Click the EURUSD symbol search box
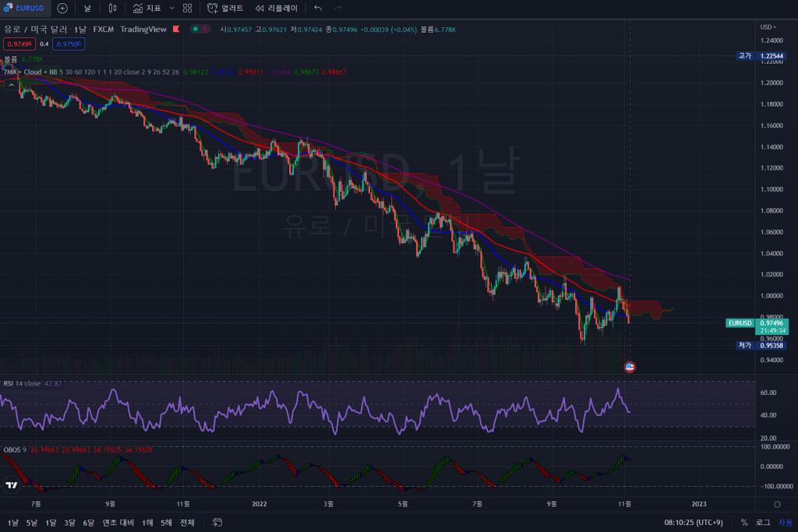The image size is (798, 532). pyautogui.click(x=26, y=8)
